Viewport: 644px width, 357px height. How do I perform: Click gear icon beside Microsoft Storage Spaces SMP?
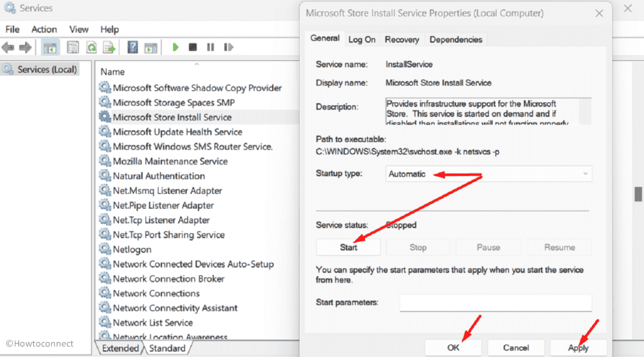tap(105, 102)
